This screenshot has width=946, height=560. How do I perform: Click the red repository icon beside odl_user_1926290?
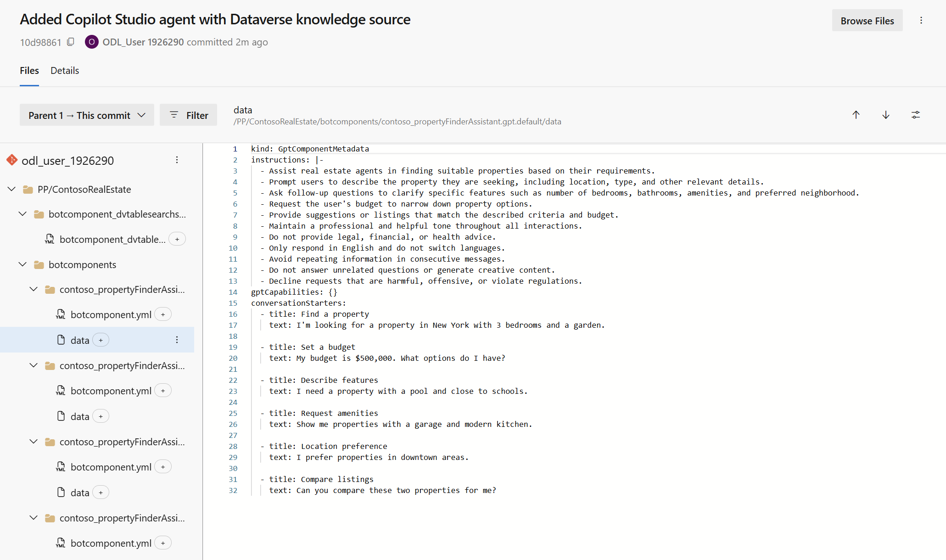pos(12,160)
